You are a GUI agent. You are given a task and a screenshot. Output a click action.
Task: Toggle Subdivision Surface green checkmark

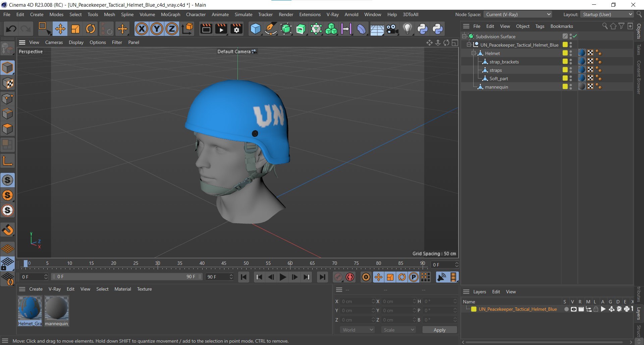575,36
